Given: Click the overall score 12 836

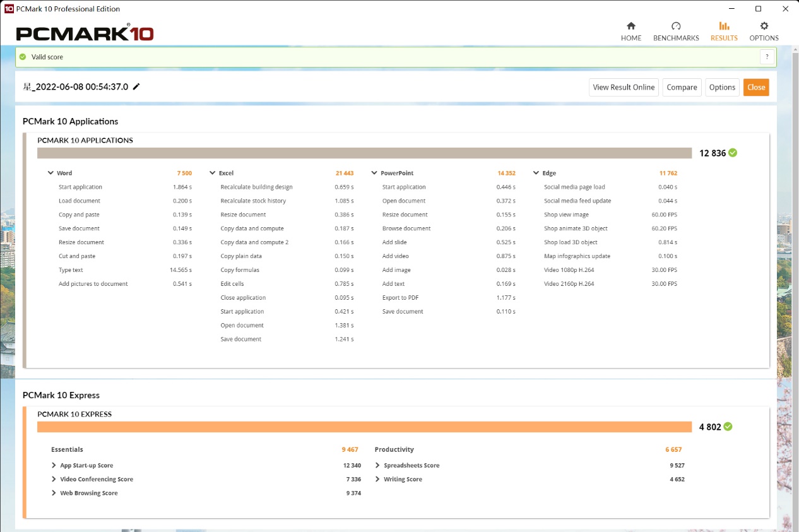Looking at the screenshot, I should click(713, 153).
